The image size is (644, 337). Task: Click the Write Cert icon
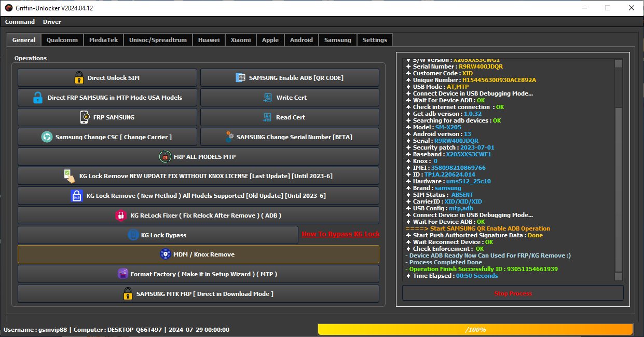click(268, 98)
